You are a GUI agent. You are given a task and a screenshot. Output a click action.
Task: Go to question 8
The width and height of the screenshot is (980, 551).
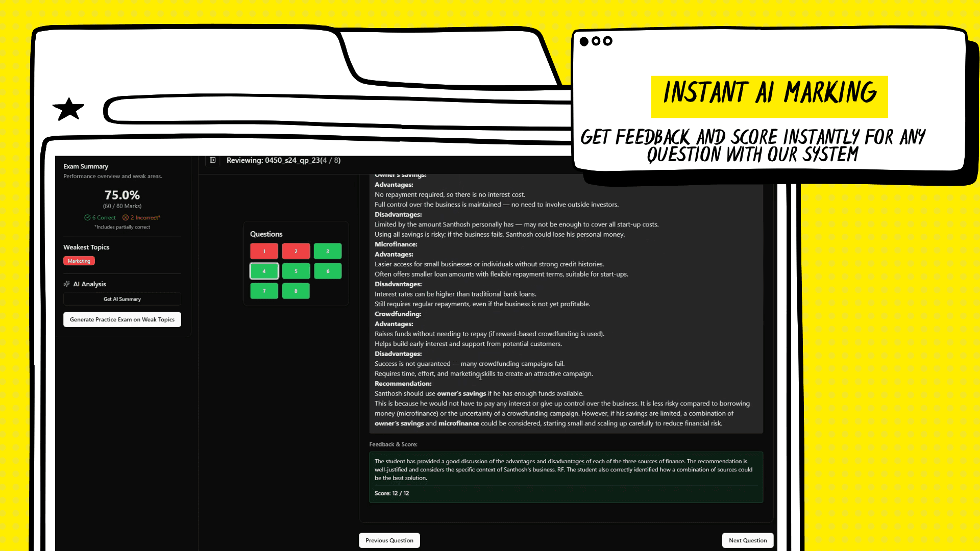coord(296,291)
